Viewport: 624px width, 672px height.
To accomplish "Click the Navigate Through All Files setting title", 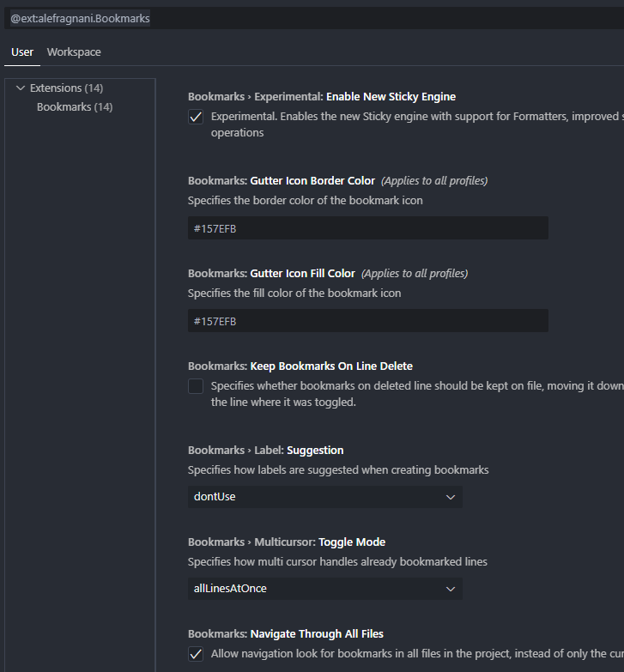I will pos(286,633).
